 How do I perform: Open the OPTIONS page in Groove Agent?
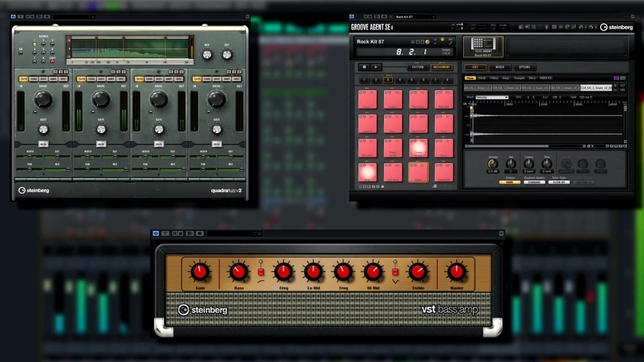click(x=526, y=67)
